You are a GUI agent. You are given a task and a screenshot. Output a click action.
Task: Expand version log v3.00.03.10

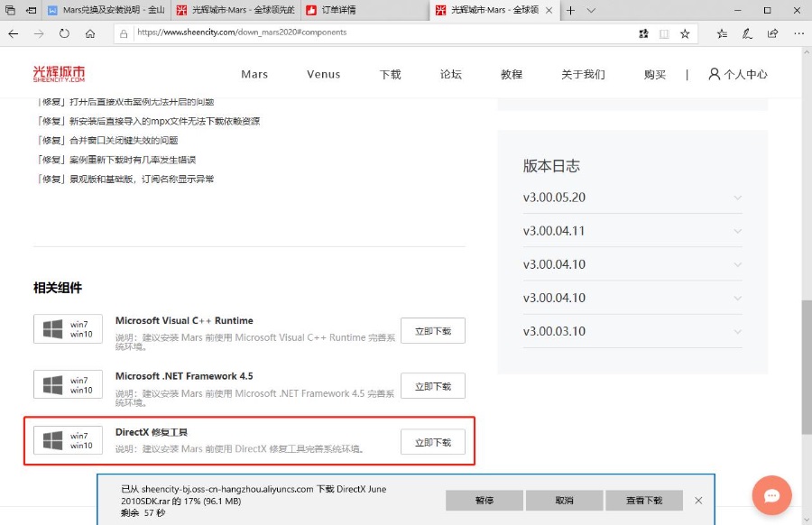coord(632,331)
